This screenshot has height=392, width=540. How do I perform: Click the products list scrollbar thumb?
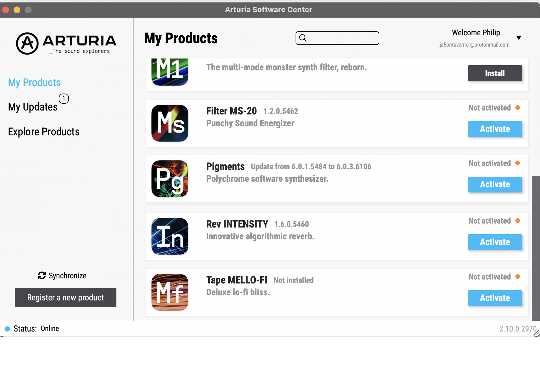pyautogui.click(x=536, y=248)
